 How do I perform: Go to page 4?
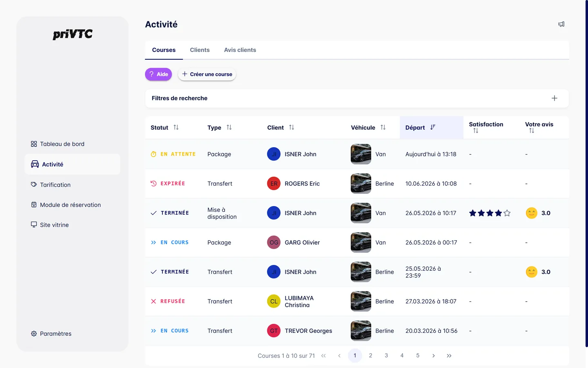tap(402, 356)
